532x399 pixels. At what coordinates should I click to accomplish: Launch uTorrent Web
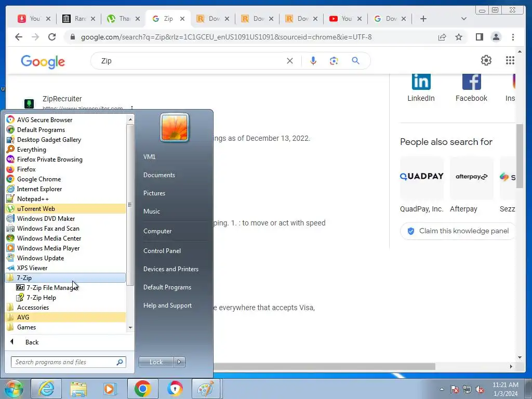click(x=66, y=209)
